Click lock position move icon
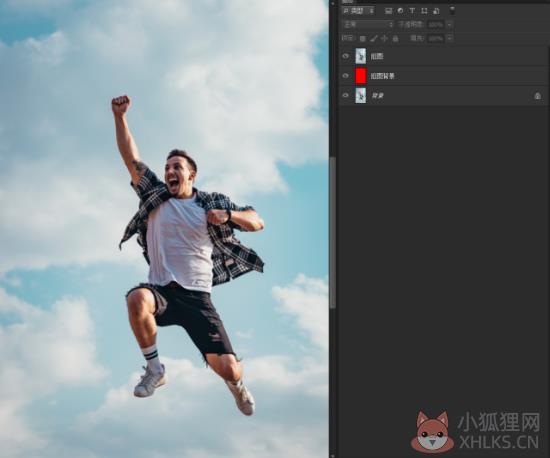The width and height of the screenshot is (550, 458). [x=384, y=39]
